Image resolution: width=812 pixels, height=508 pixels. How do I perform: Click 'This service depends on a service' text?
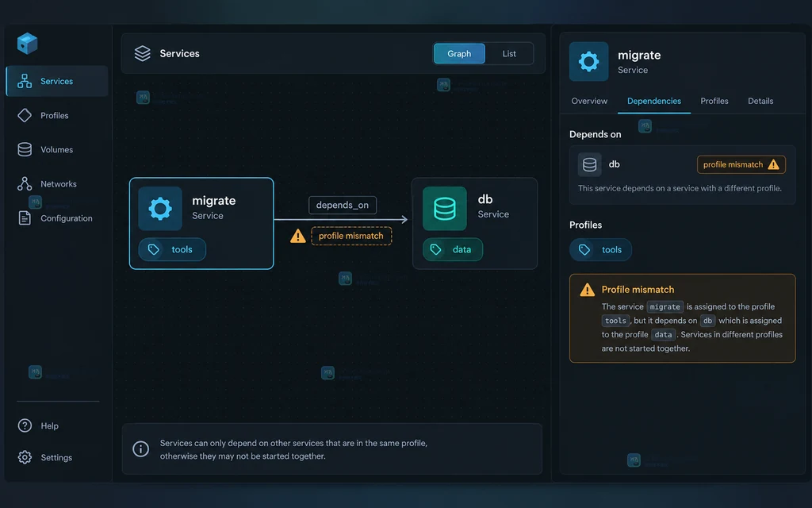click(x=680, y=188)
